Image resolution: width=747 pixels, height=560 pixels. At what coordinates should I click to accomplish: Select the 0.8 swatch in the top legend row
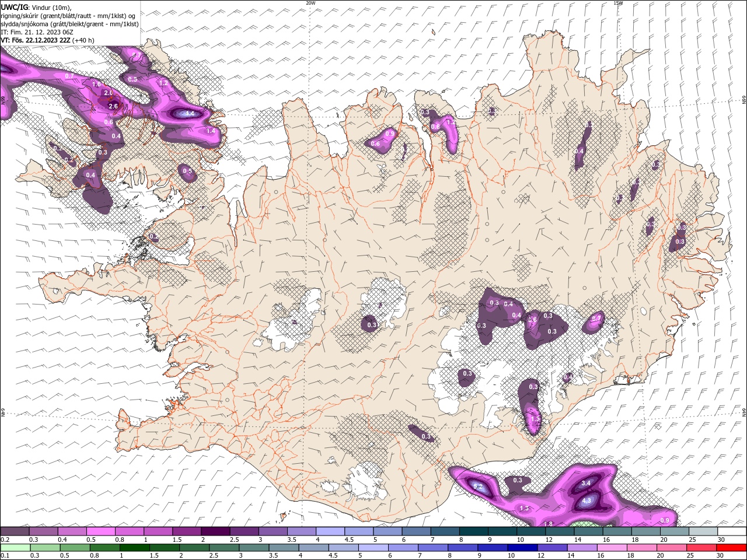click(x=129, y=531)
